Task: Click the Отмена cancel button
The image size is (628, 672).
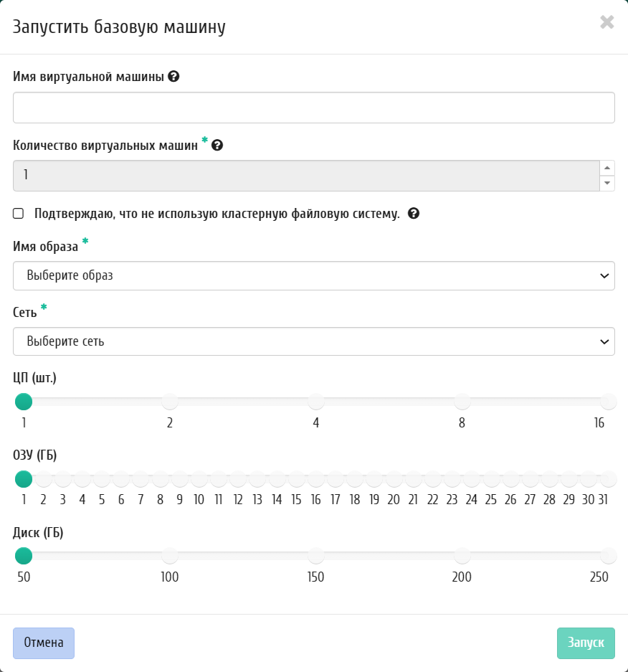Action: [44, 643]
